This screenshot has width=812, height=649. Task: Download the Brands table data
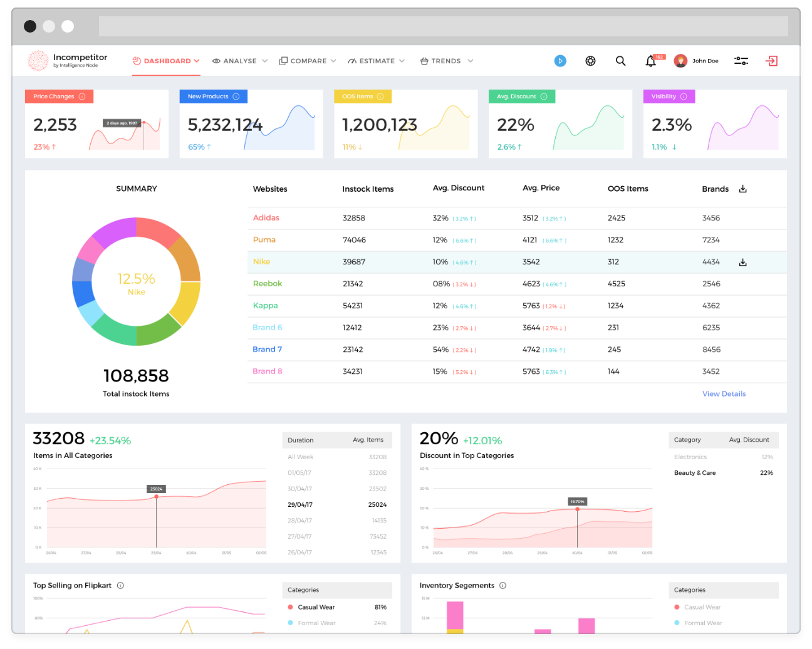(x=743, y=189)
